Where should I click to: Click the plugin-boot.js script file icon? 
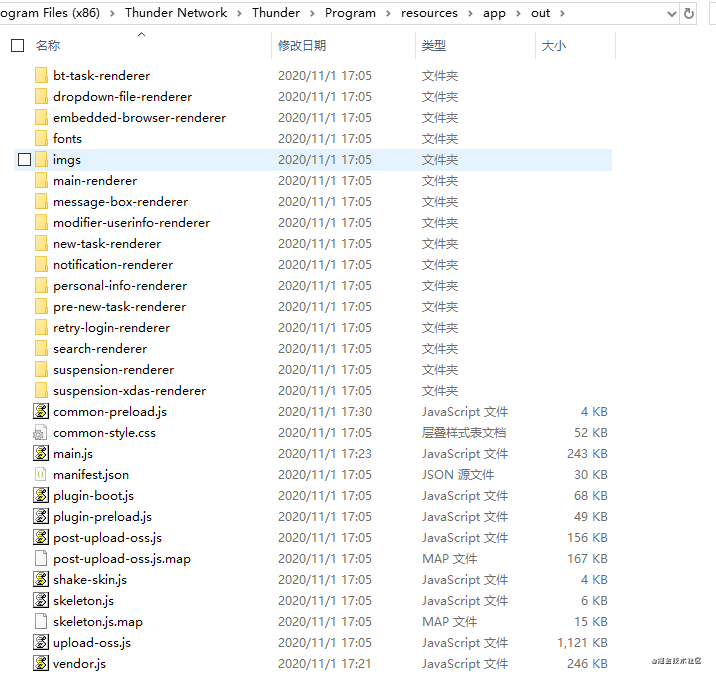click(x=41, y=495)
